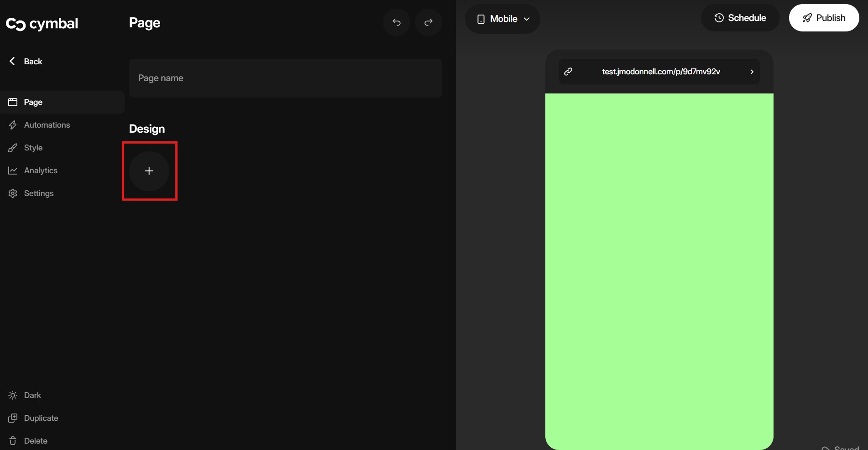The image size is (868, 450).
Task: Toggle the Dark theme mode
Action: click(x=32, y=395)
